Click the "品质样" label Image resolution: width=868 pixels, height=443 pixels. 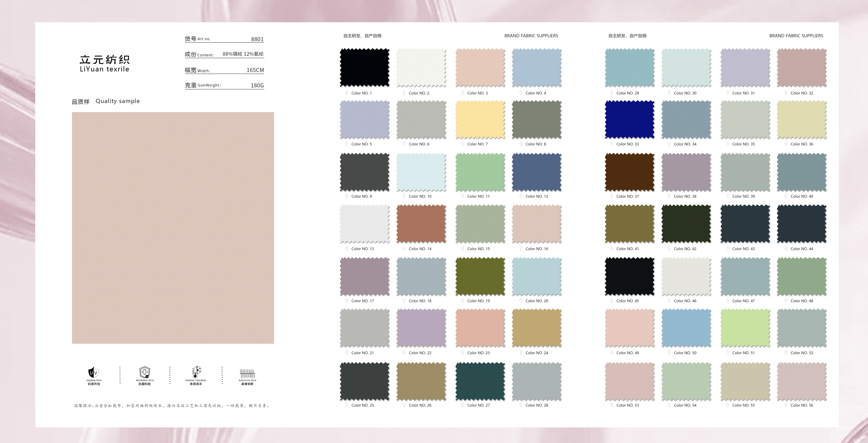(80, 101)
